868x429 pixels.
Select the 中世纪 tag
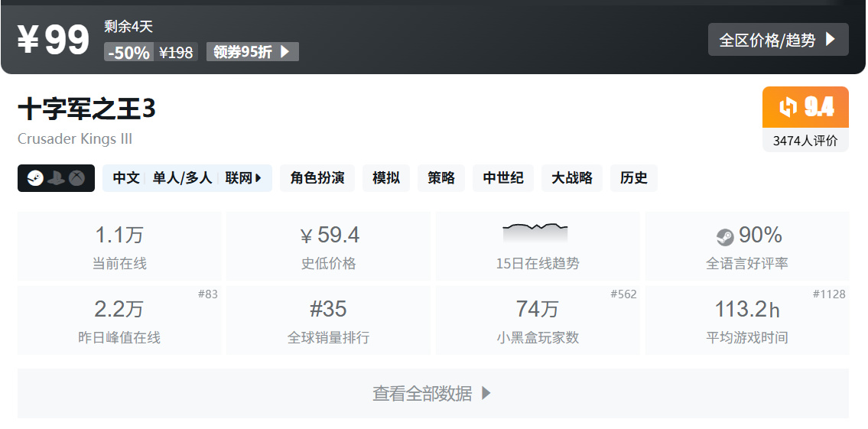click(x=503, y=178)
